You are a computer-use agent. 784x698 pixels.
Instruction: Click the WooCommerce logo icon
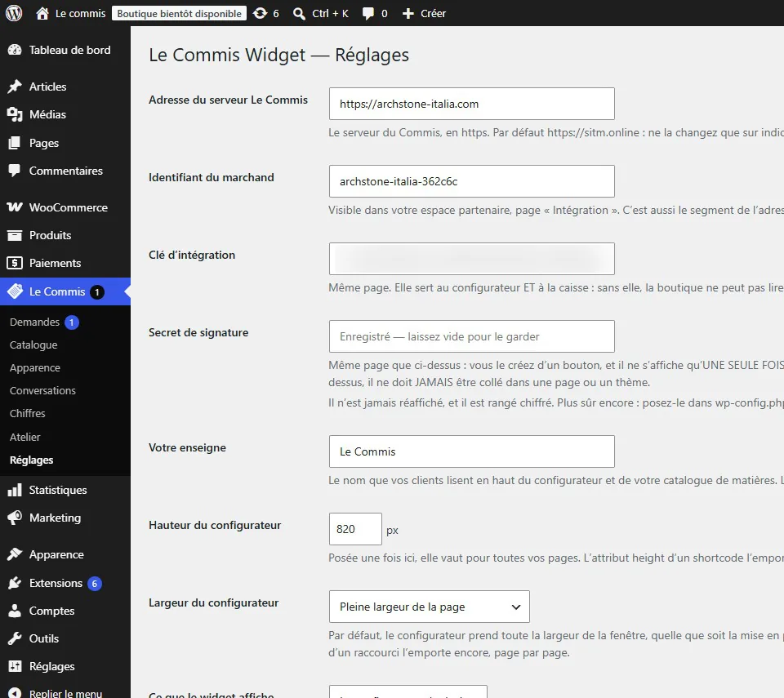pos(15,207)
